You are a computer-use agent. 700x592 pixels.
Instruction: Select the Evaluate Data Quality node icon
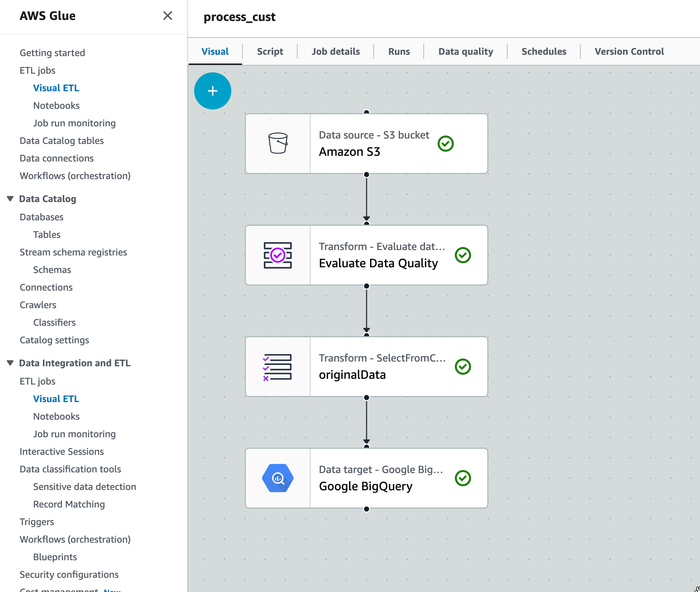pyautogui.click(x=278, y=255)
